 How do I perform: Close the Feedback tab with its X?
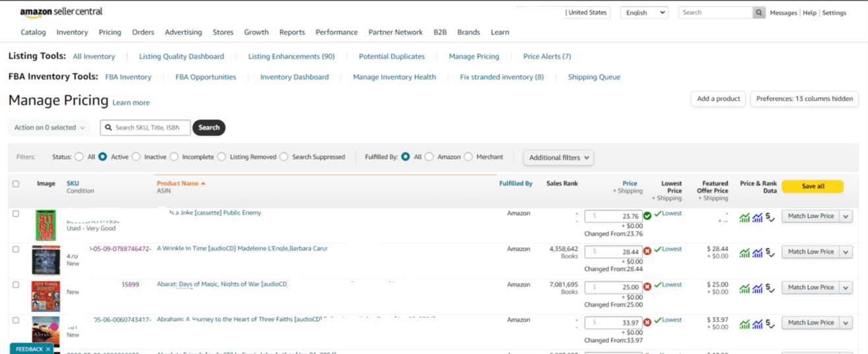coord(48,349)
